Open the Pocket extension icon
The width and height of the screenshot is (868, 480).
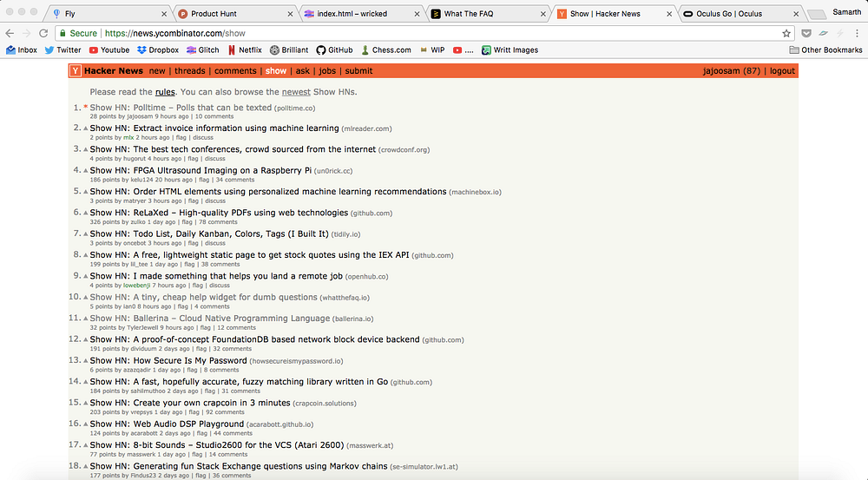click(806, 33)
